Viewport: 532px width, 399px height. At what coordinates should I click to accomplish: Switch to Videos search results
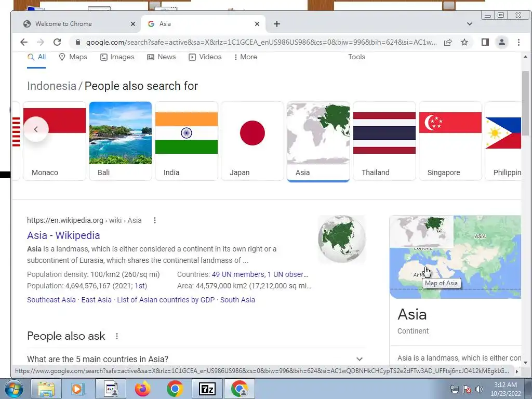click(x=205, y=57)
